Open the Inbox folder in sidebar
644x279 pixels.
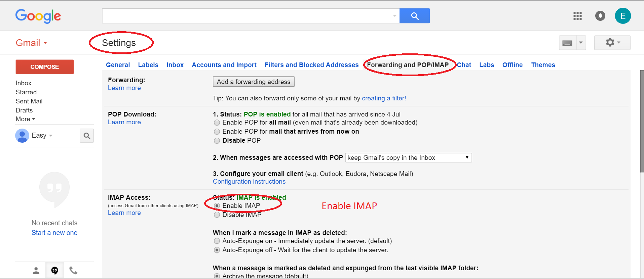pyautogui.click(x=23, y=83)
